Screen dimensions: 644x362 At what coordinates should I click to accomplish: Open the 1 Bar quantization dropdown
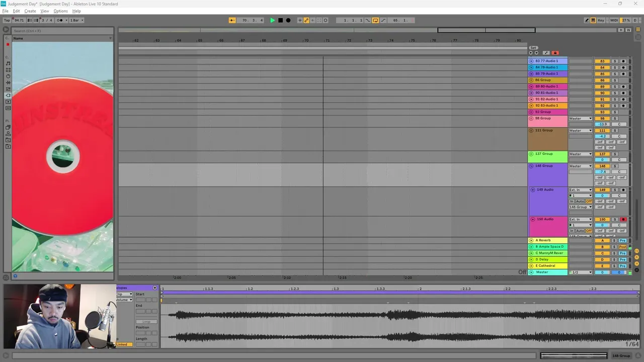pyautogui.click(x=76, y=20)
